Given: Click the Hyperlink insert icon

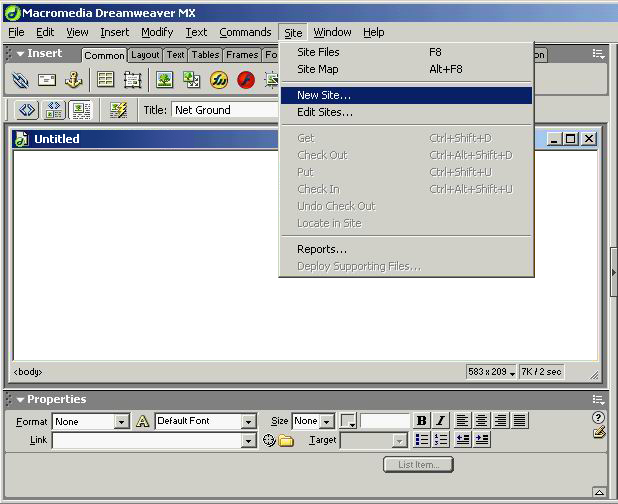Looking at the screenshot, I should [20, 80].
